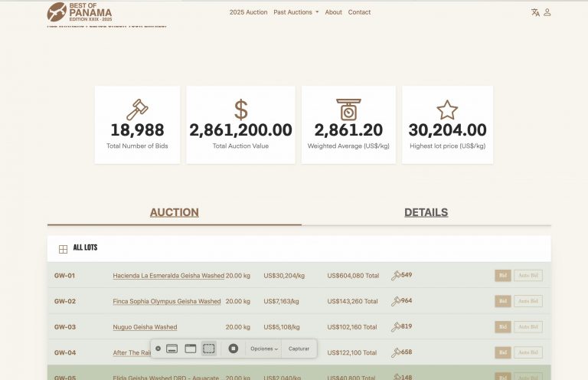Select the capture selected window icon
The width and height of the screenshot is (588, 380).
191,349
